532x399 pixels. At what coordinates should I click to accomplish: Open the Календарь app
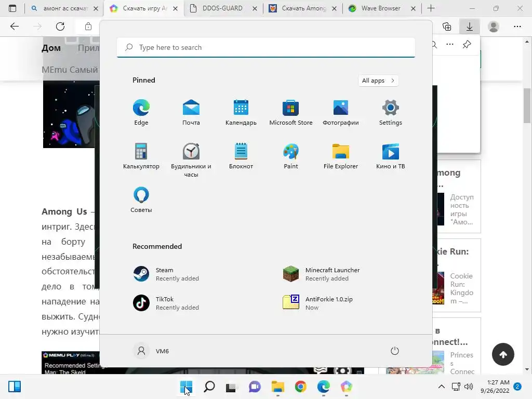[x=241, y=113]
